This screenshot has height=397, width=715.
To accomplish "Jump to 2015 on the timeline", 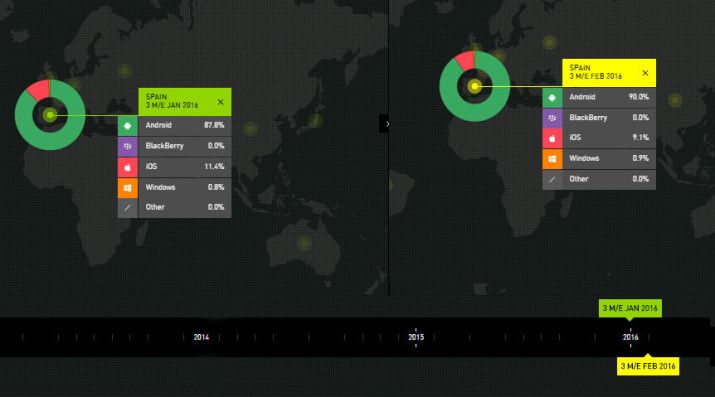I will pyautogui.click(x=416, y=337).
